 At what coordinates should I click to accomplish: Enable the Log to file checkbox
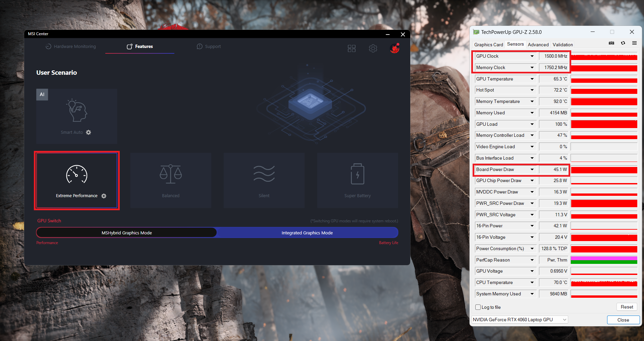[478, 307]
